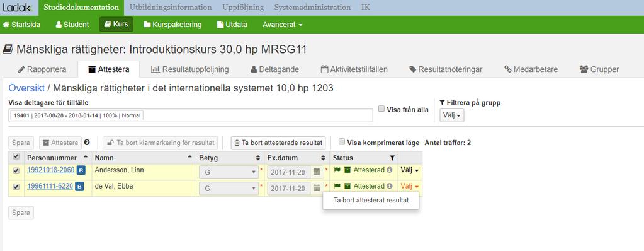Click the B badge for de Val, Ebba

[80, 187]
